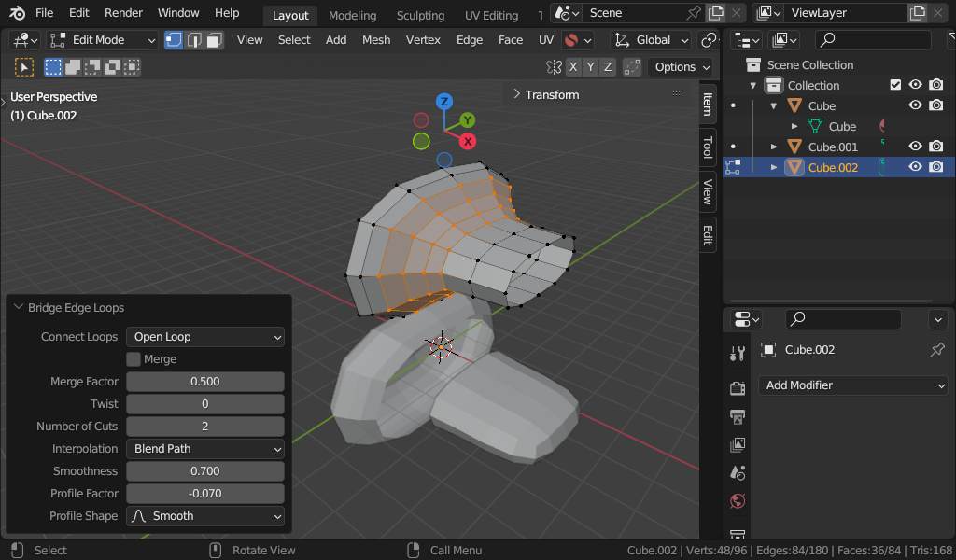
Task: Open Connect Loops dropdown showing Open Loop
Action: [204, 337]
